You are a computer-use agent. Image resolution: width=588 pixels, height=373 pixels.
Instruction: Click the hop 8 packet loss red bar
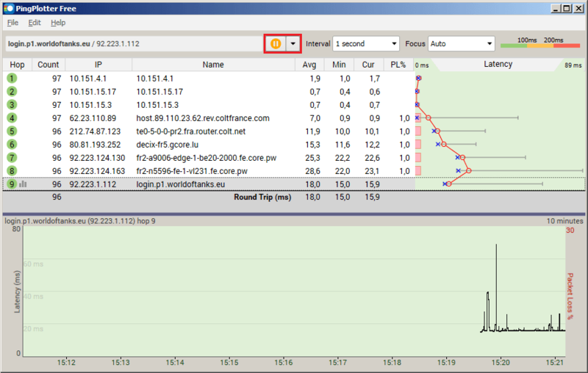(417, 171)
